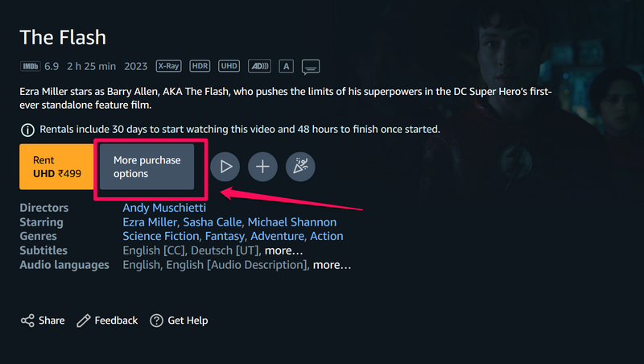Browse the Science Fiction genre
The image size is (644, 364).
click(x=160, y=236)
